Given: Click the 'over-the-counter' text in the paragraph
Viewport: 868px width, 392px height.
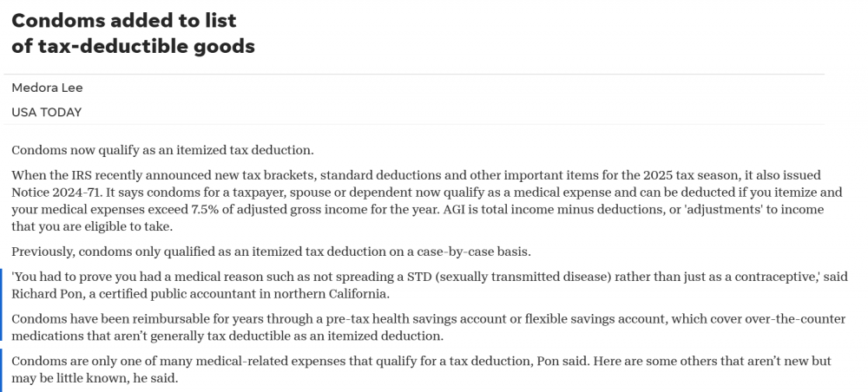Looking at the screenshot, I should click(x=793, y=319).
